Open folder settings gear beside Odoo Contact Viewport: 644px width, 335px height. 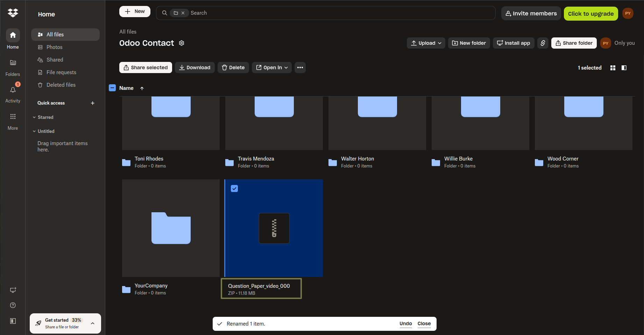click(182, 43)
